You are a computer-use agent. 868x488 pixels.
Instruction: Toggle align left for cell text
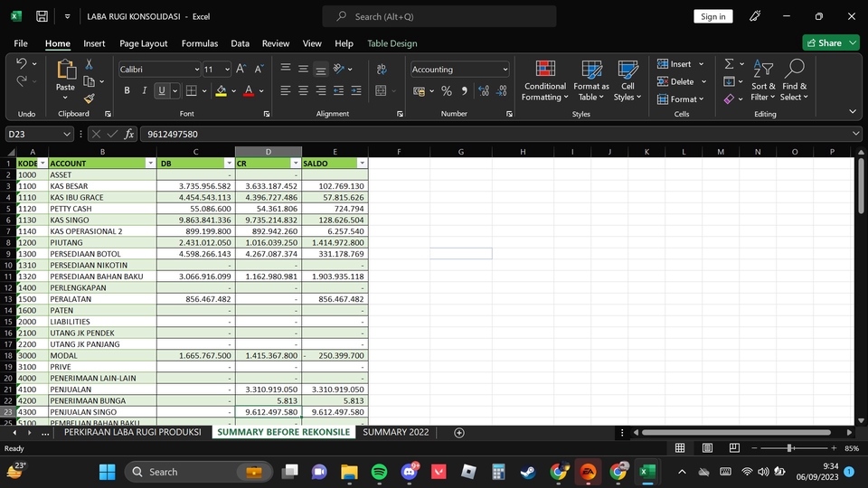(285, 90)
